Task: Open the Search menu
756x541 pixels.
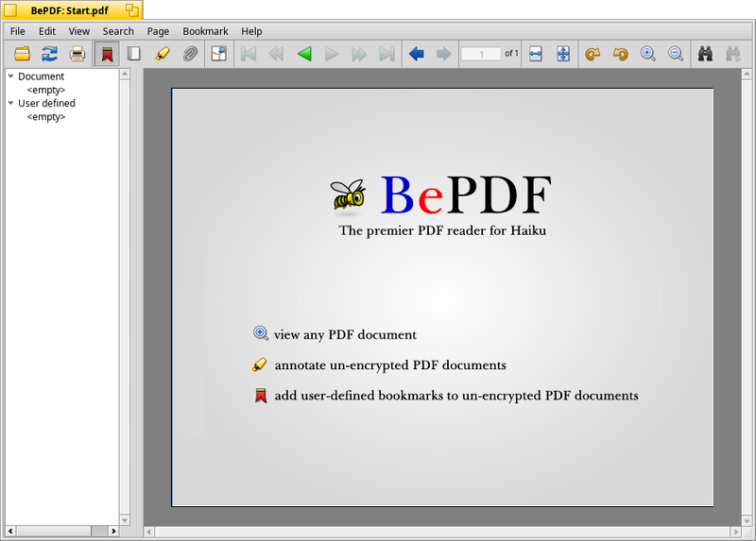Action: click(x=118, y=31)
